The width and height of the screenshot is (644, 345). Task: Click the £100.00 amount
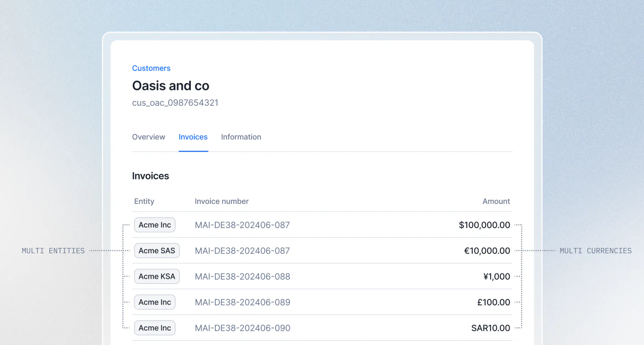494,302
